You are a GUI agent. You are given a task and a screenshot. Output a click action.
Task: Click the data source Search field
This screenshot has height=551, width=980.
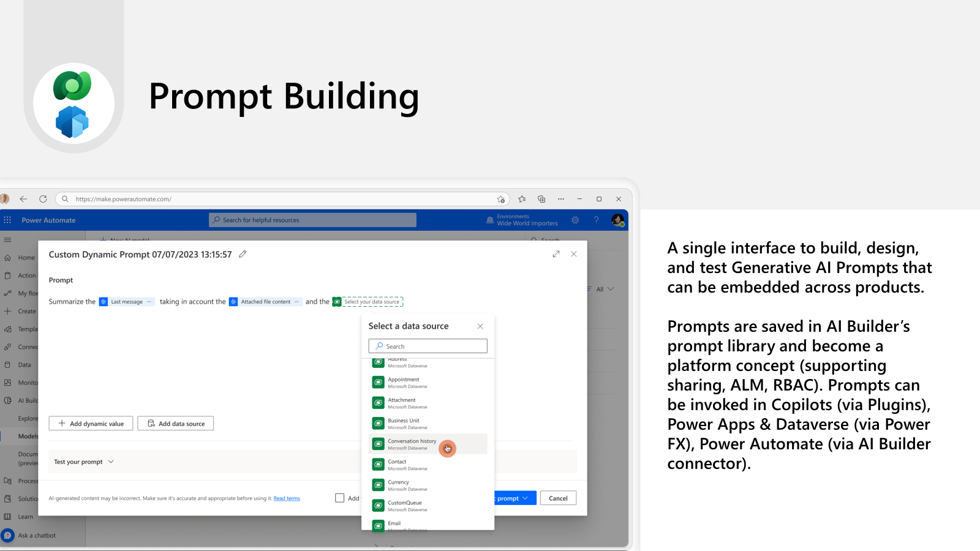428,346
